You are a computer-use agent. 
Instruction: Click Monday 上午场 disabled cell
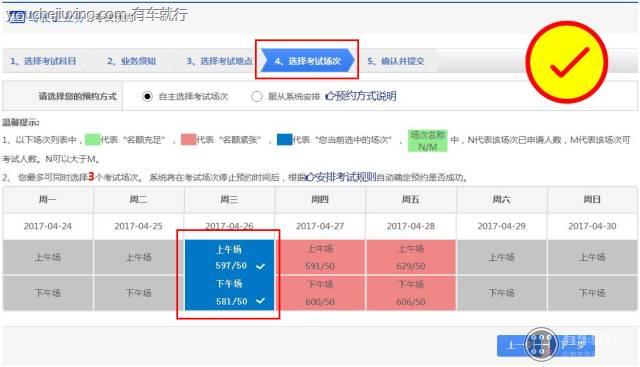tap(48, 257)
